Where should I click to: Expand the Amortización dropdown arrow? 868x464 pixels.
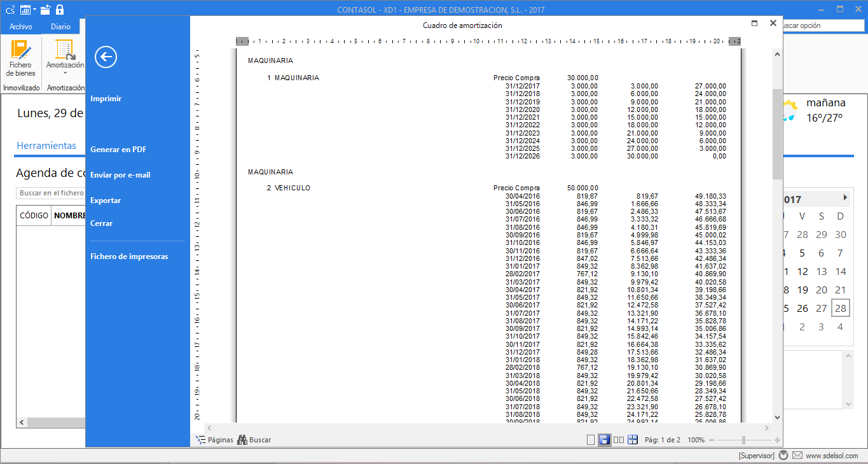point(65,73)
